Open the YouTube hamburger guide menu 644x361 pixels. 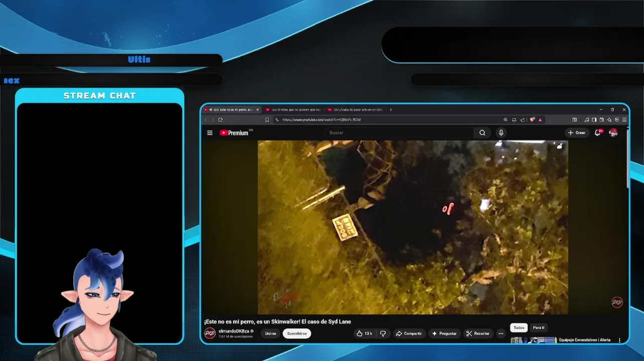[210, 133]
